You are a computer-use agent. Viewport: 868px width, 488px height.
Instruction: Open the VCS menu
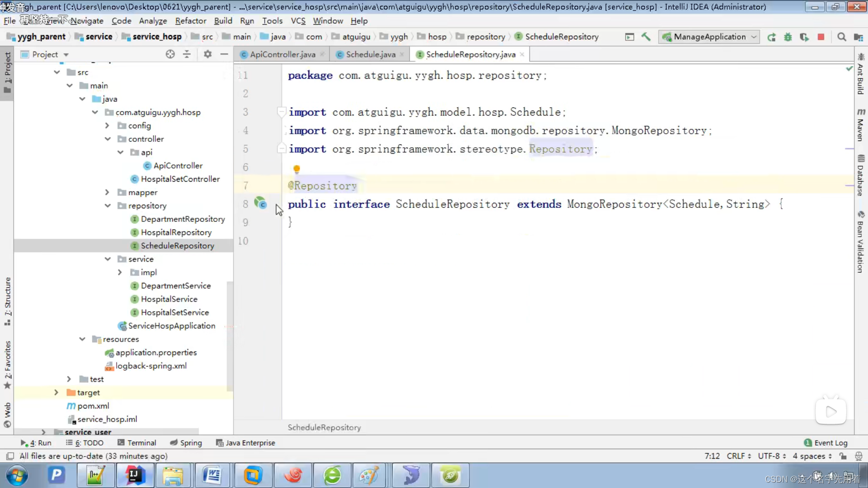tap(298, 21)
